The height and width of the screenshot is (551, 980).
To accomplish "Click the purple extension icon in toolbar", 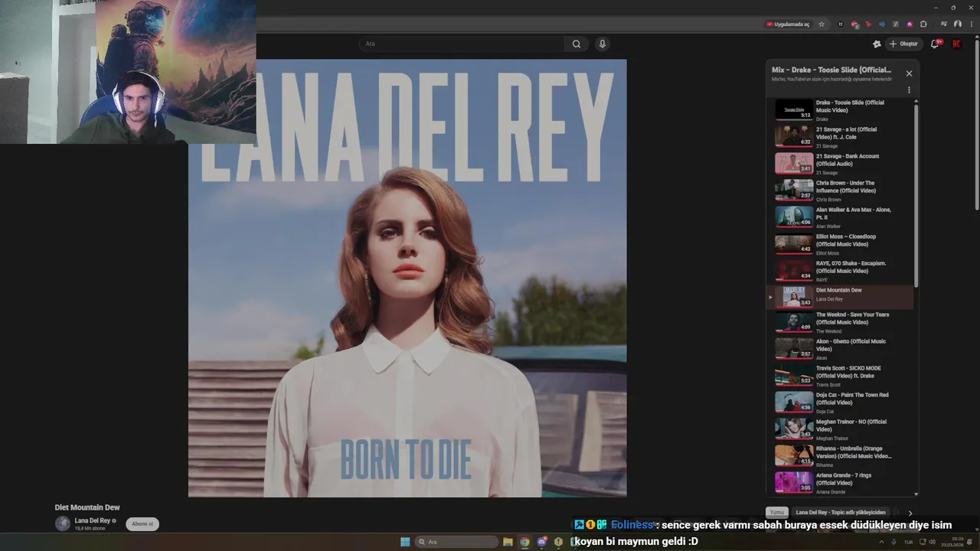I will [x=910, y=24].
